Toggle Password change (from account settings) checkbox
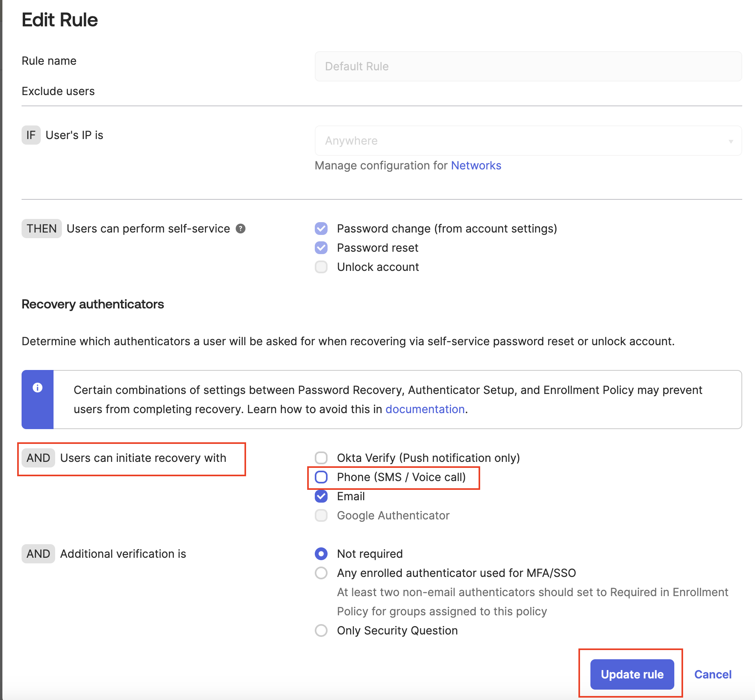 [321, 229]
